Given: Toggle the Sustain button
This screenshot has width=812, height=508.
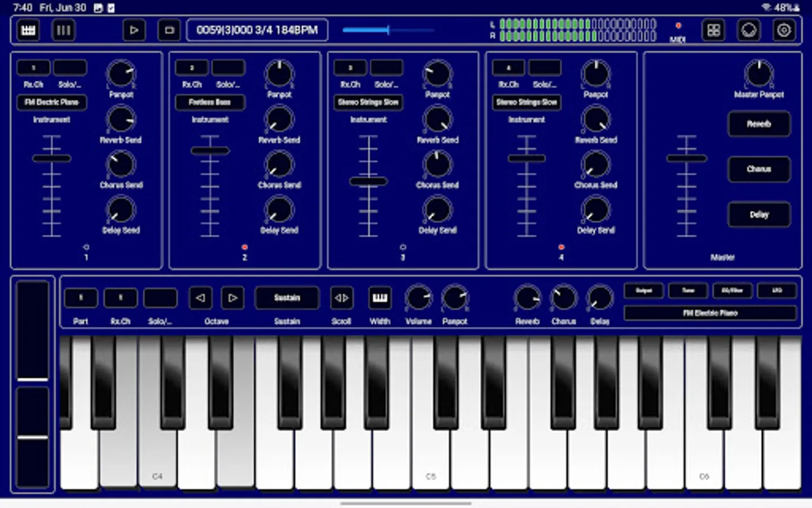Looking at the screenshot, I should point(287,298).
